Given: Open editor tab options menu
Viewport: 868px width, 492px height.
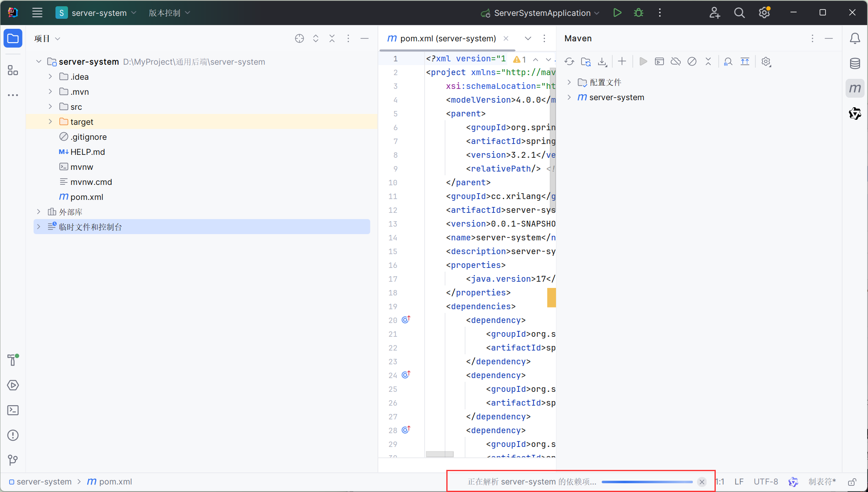Looking at the screenshot, I should [x=544, y=38].
